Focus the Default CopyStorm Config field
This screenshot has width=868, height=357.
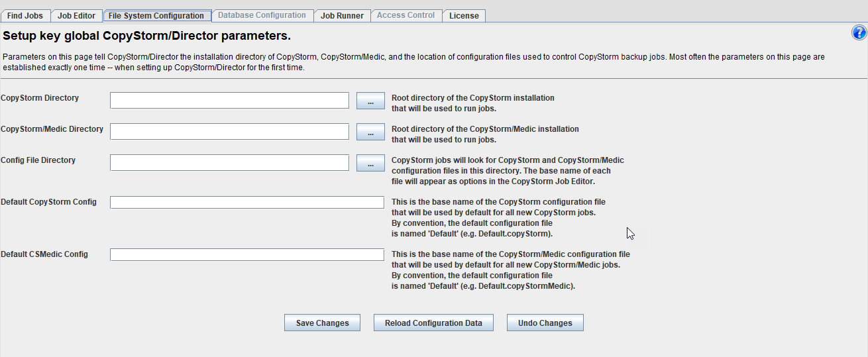click(247, 202)
